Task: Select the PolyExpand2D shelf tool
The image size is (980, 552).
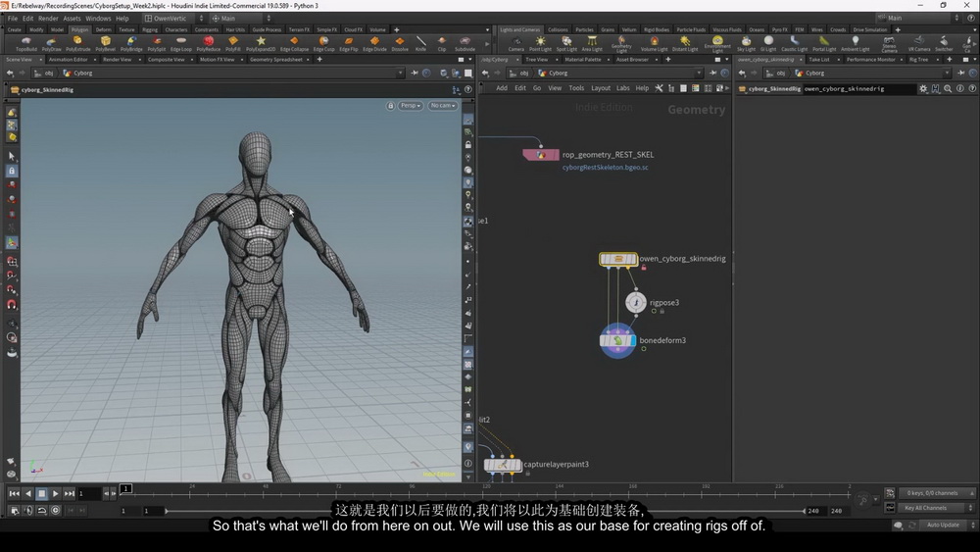Action: tap(261, 44)
